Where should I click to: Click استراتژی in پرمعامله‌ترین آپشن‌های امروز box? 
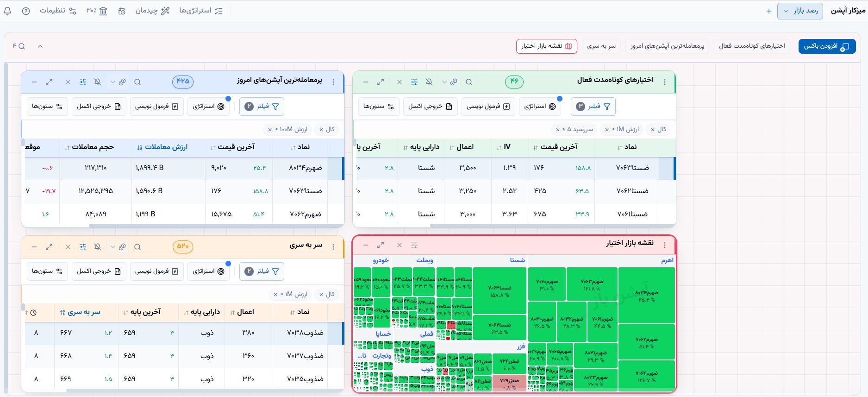208,107
